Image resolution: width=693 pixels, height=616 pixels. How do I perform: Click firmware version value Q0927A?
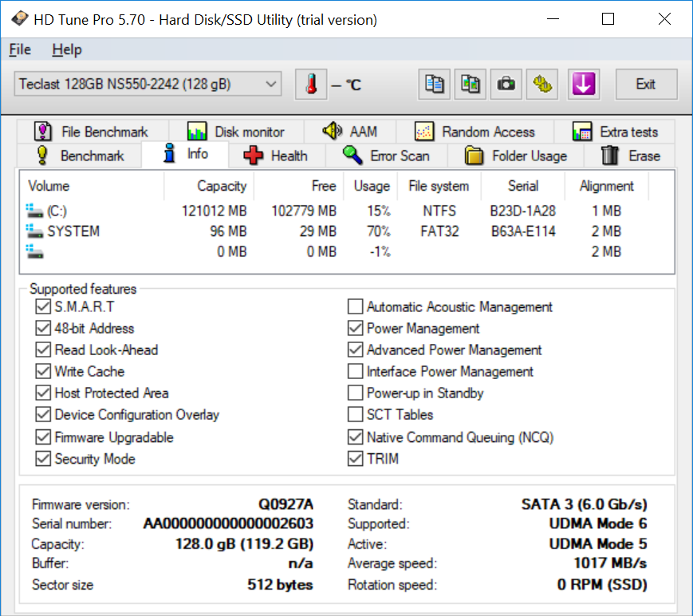[286, 504]
